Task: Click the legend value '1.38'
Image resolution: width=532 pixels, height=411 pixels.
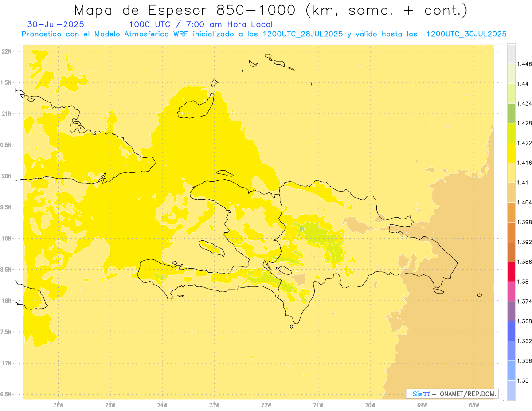Action: pos(523,282)
